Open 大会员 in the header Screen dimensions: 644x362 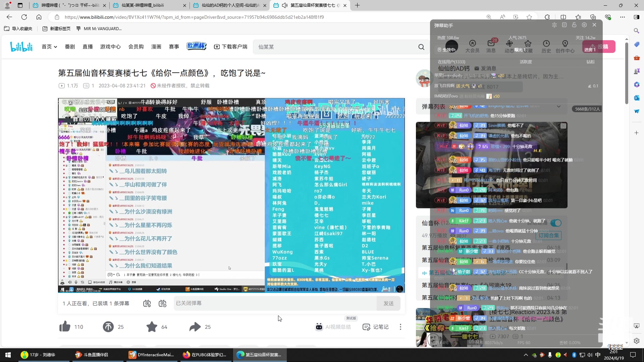pyautogui.click(x=472, y=46)
